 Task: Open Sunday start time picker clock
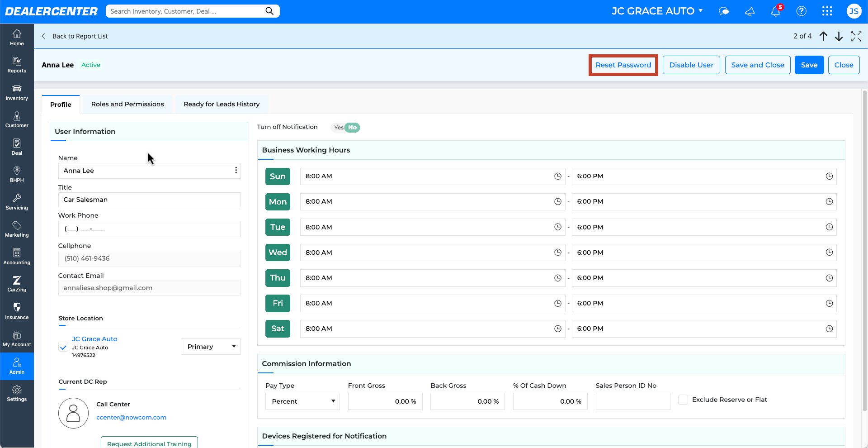[558, 176]
